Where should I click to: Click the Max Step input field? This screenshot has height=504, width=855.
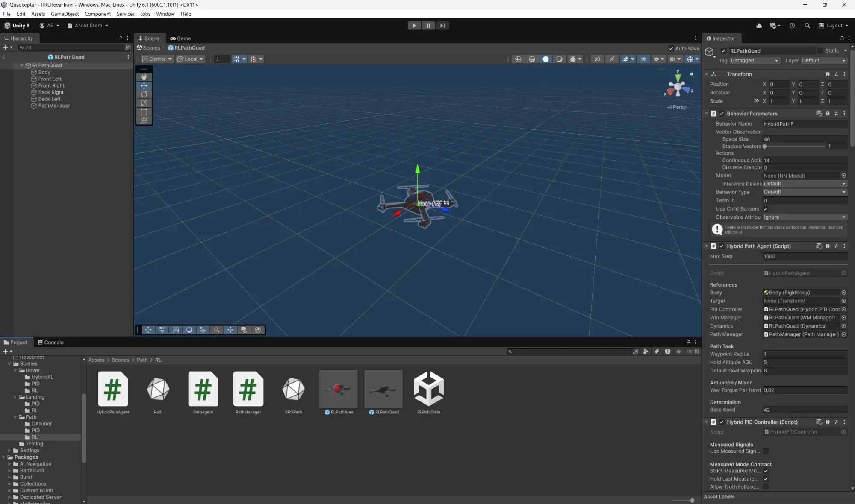pyautogui.click(x=805, y=256)
